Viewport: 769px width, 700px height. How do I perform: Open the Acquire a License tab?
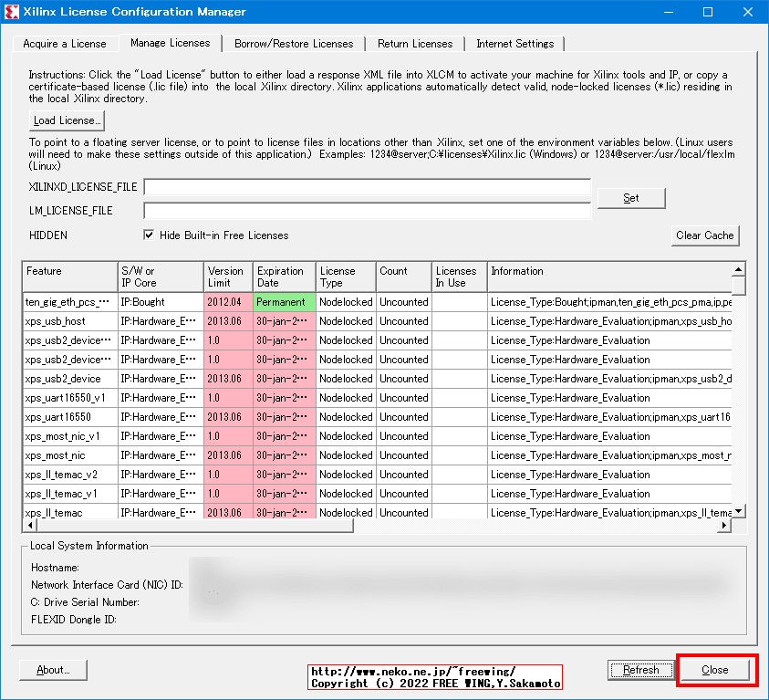point(64,44)
